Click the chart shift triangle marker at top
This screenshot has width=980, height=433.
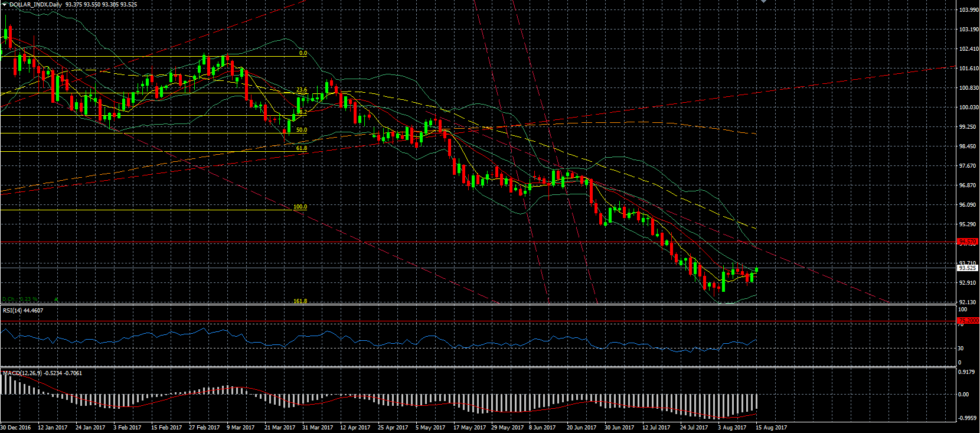click(763, 2)
